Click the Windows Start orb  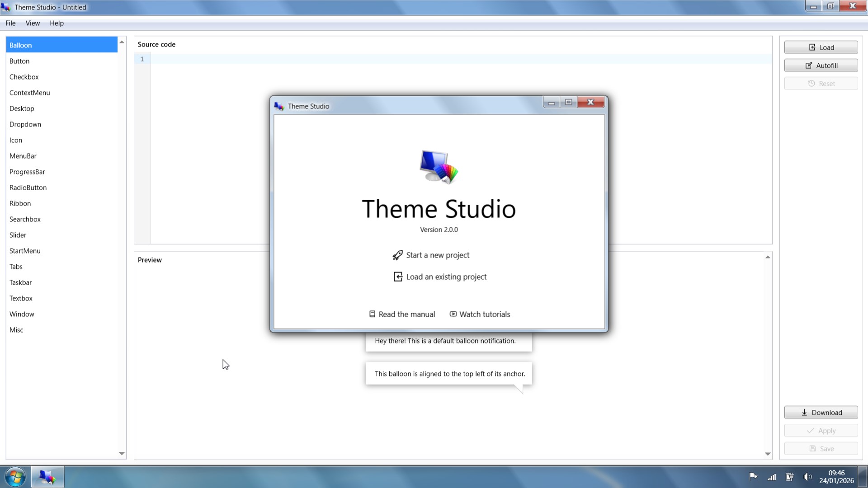coord(14,477)
